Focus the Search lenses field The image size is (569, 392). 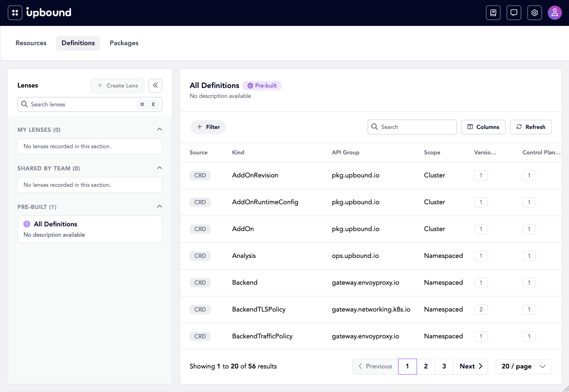[x=90, y=104]
